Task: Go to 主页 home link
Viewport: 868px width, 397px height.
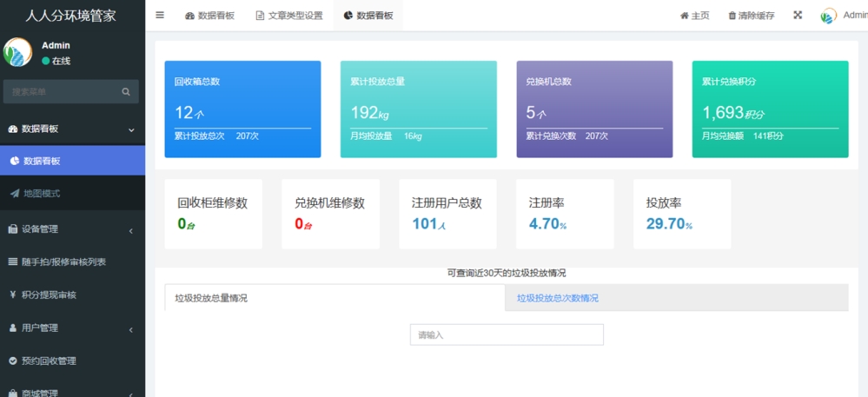Action: pos(695,16)
